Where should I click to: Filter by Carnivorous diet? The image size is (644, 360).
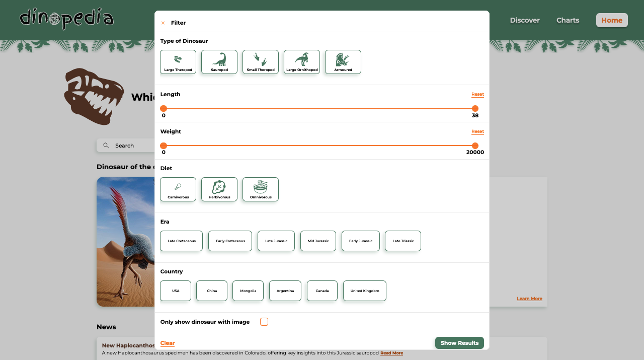click(x=178, y=189)
